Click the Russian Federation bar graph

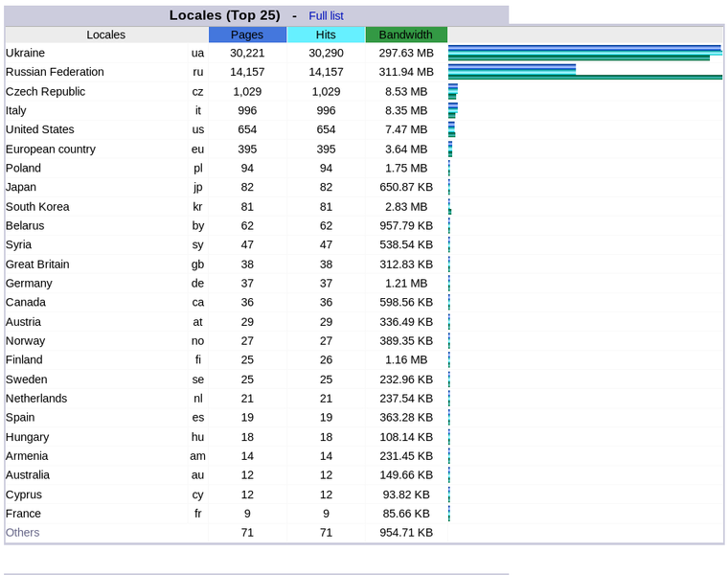(x=584, y=72)
